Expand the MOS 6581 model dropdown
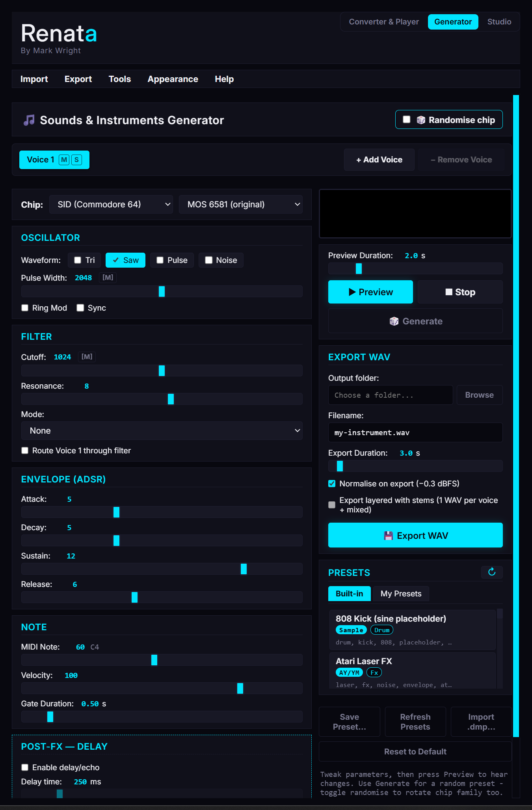The image size is (532, 810). (x=241, y=204)
